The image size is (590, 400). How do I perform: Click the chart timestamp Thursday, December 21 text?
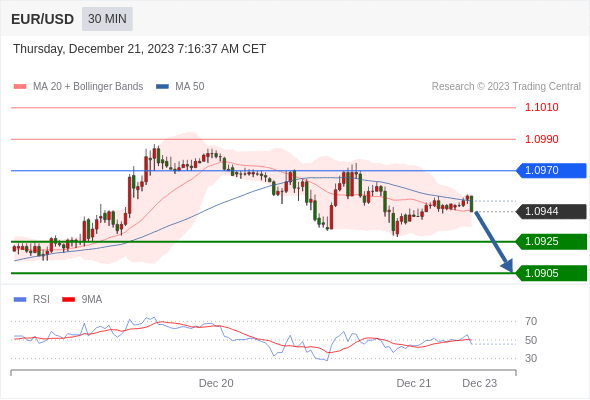(140, 49)
